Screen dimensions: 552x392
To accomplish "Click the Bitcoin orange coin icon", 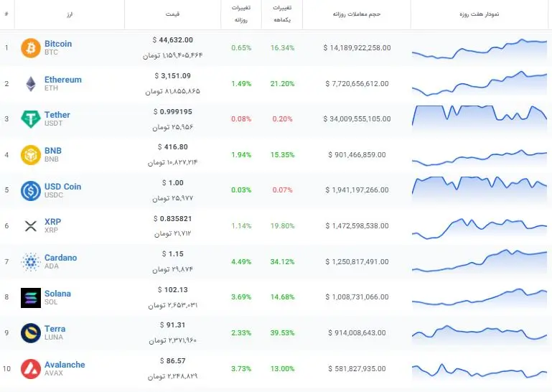I will 31,48.
